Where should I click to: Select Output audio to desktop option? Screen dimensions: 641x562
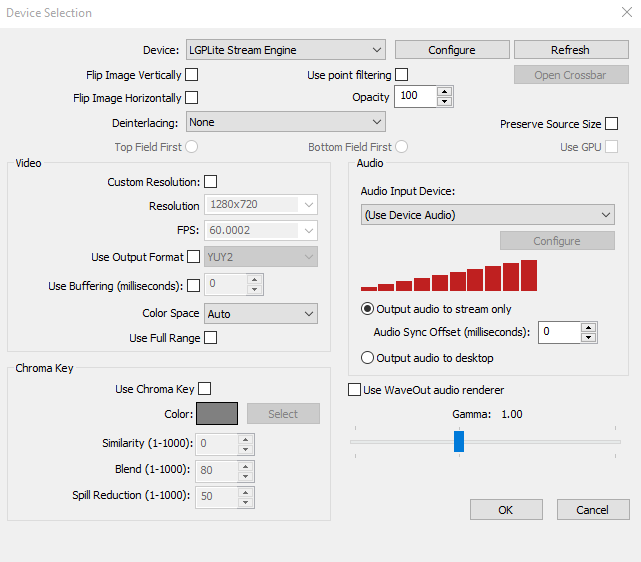[428, 358]
